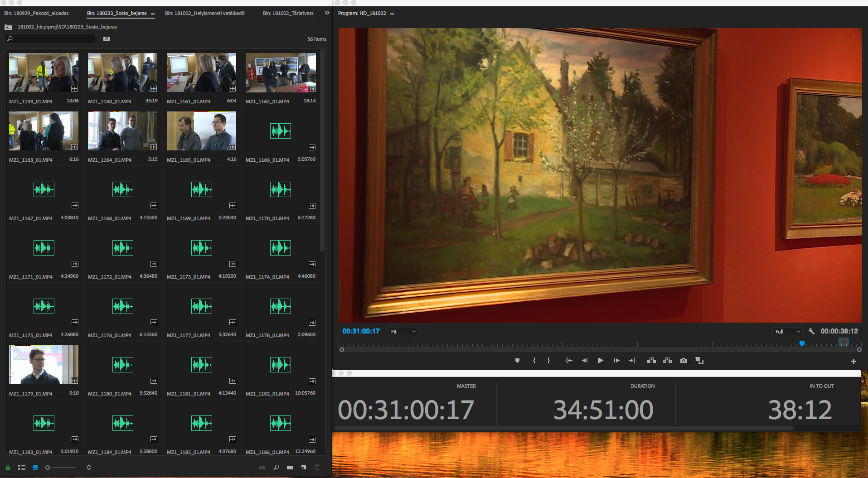Select the MZ1_1159_01.MP4 clip thumbnail

pos(44,72)
